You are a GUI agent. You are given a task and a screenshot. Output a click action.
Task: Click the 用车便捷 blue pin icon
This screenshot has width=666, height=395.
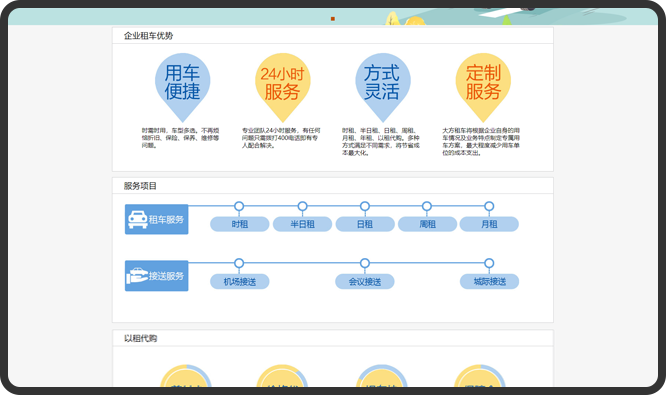[x=182, y=87]
